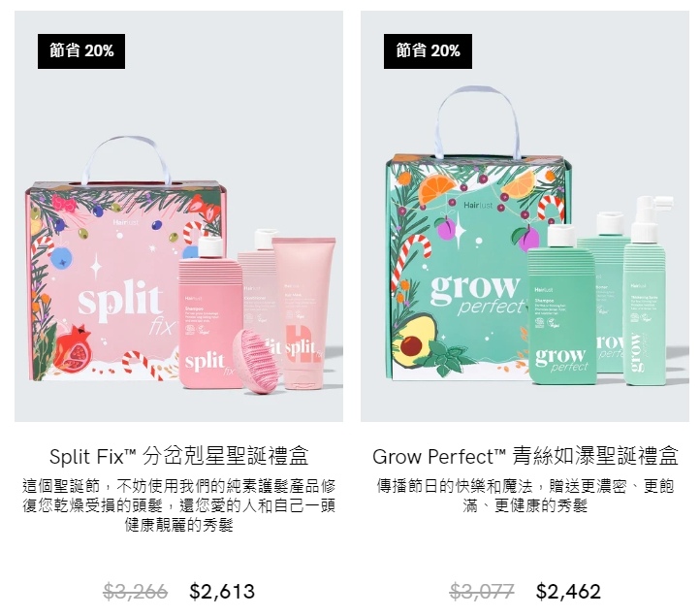Open the Split Fix™ 分岔剋星聖誕禮盒 title link
This screenshot has height=616, width=700.
point(178,456)
